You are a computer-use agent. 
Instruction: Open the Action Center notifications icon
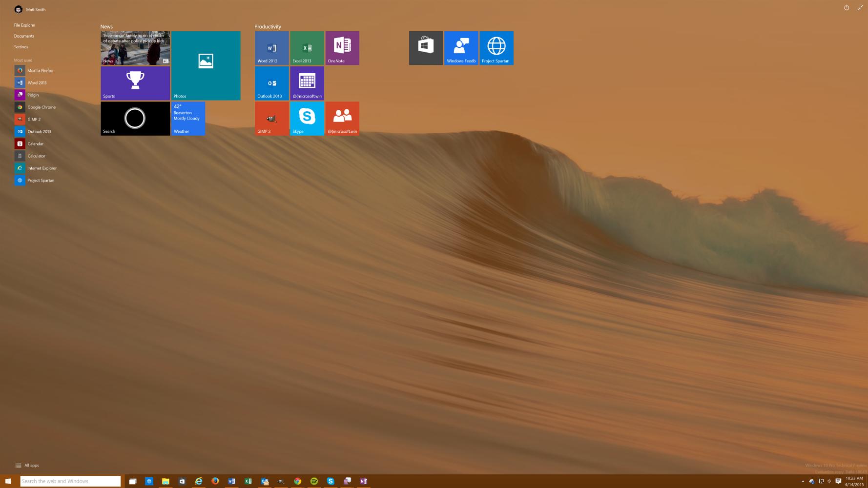(838, 481)
